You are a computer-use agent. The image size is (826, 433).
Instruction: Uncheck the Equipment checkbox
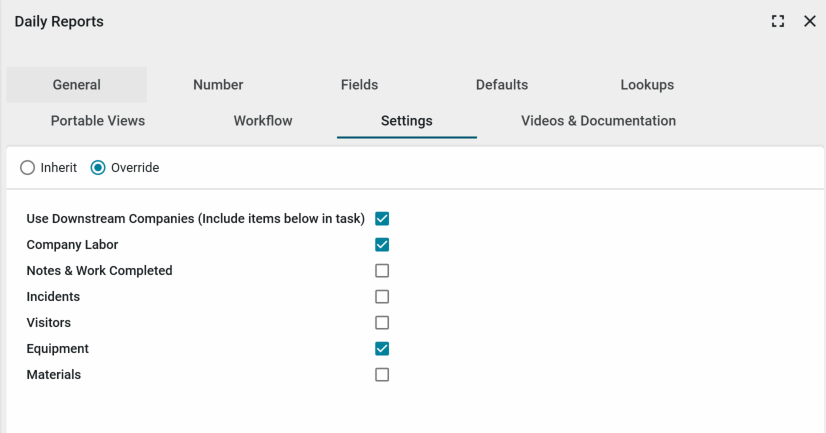[x=382, y=349]
